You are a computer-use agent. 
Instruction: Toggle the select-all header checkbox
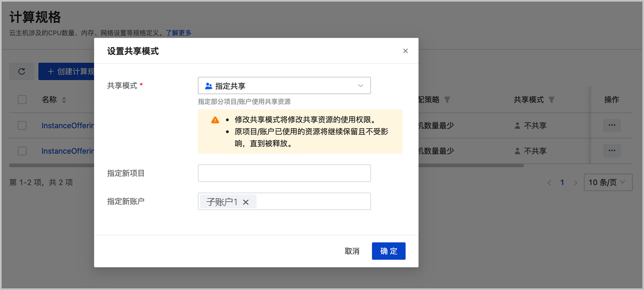pos(22,99)
